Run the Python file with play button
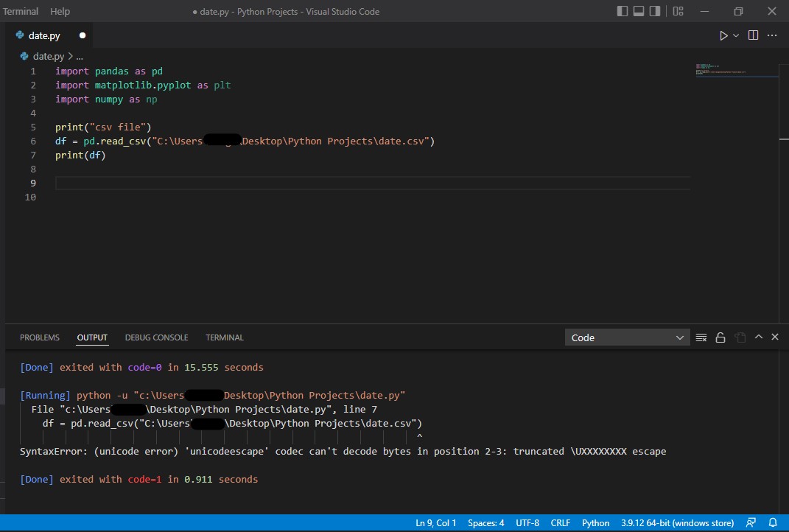The image size is (789, 532). point(723,35)
